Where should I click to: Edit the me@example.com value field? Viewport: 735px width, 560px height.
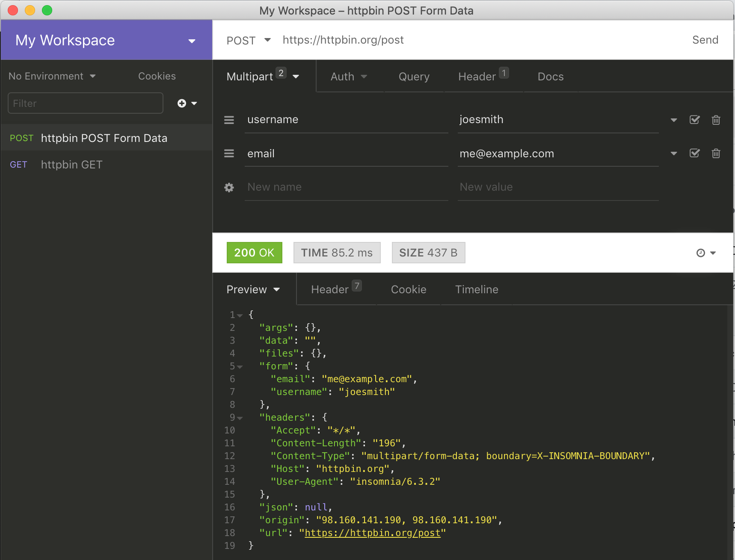click(558, 154)
